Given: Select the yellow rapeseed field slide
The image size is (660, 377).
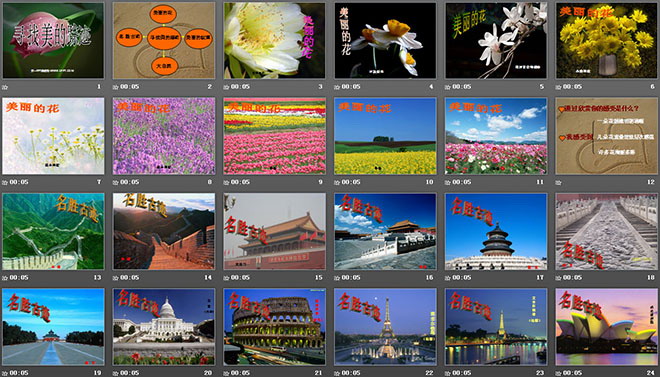Looking at the screenshot, I should click(x=385, y=136).
